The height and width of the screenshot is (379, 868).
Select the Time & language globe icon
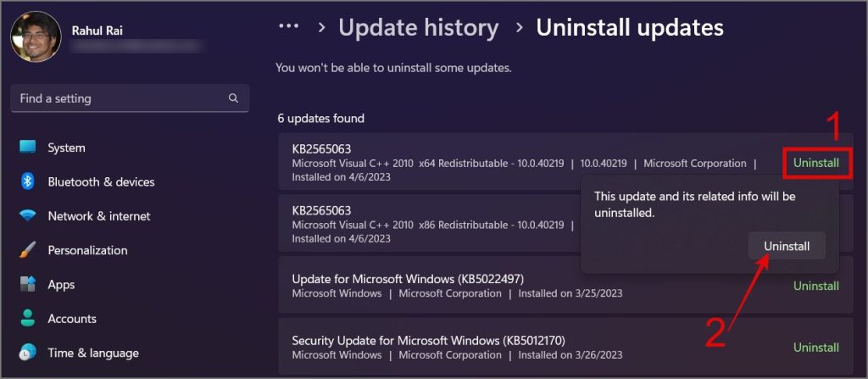[x=28, y=353]
